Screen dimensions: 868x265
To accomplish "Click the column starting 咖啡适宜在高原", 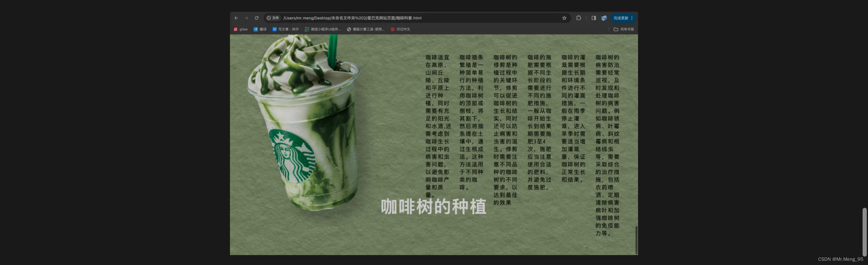I will pos(438,126).
